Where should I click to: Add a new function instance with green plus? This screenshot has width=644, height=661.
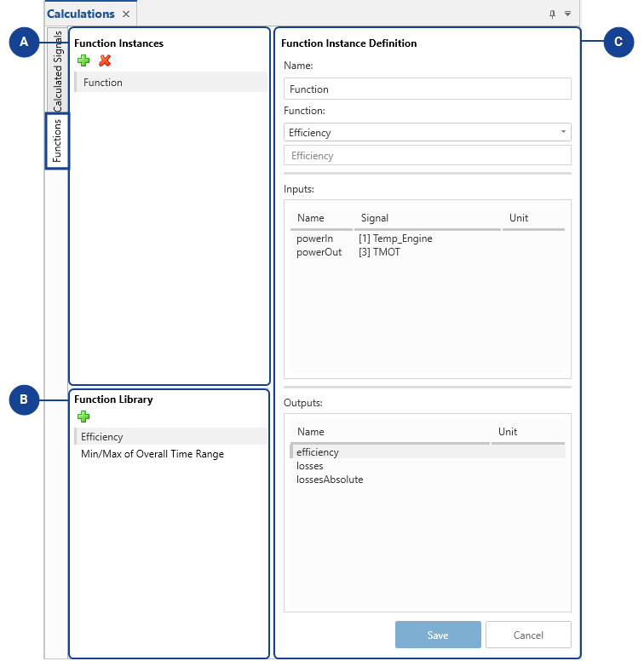83,60
